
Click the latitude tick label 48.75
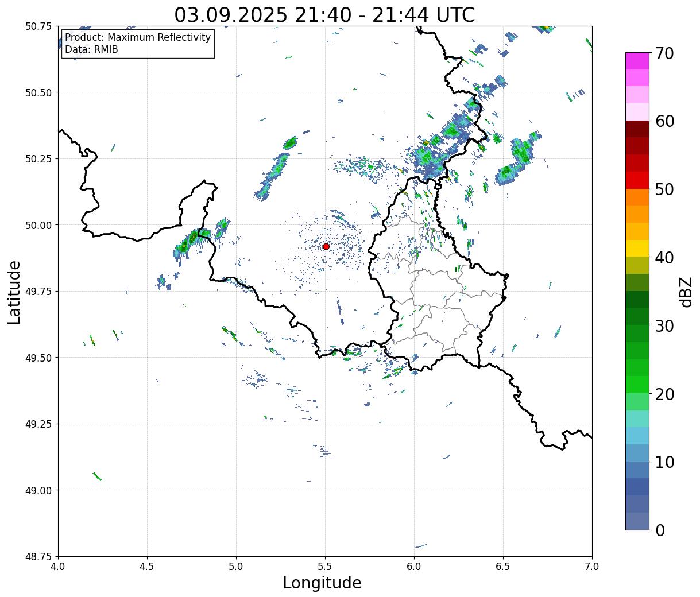click(x=38, y=557)
